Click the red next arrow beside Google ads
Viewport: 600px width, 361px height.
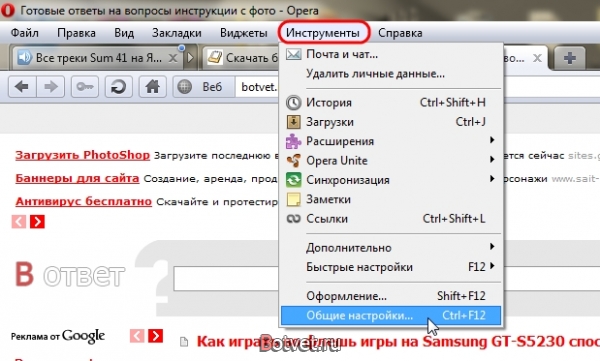tap(155, 336)
